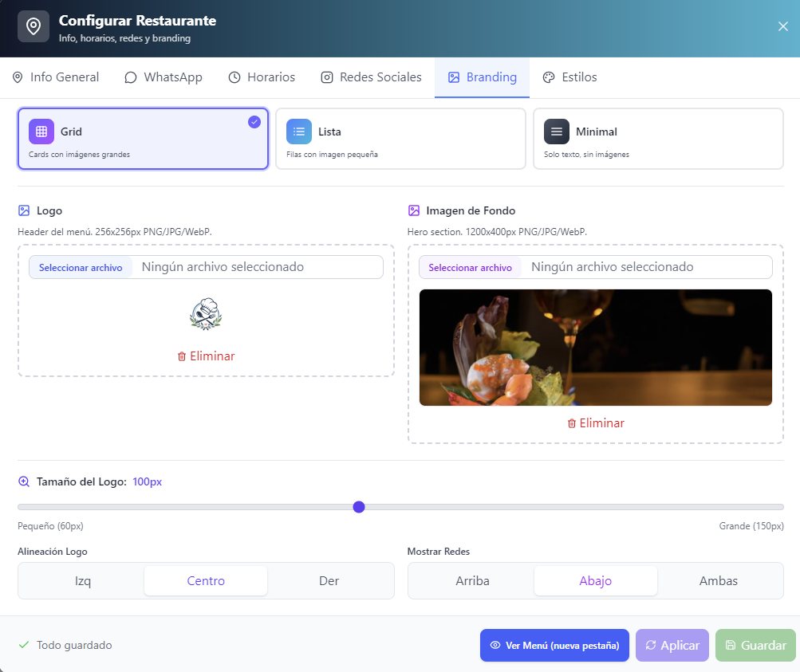The height and width of the screenshot is (672, 800).
Task: Choose Arriba for Mostrar Redes
Action: click(472, 580)
